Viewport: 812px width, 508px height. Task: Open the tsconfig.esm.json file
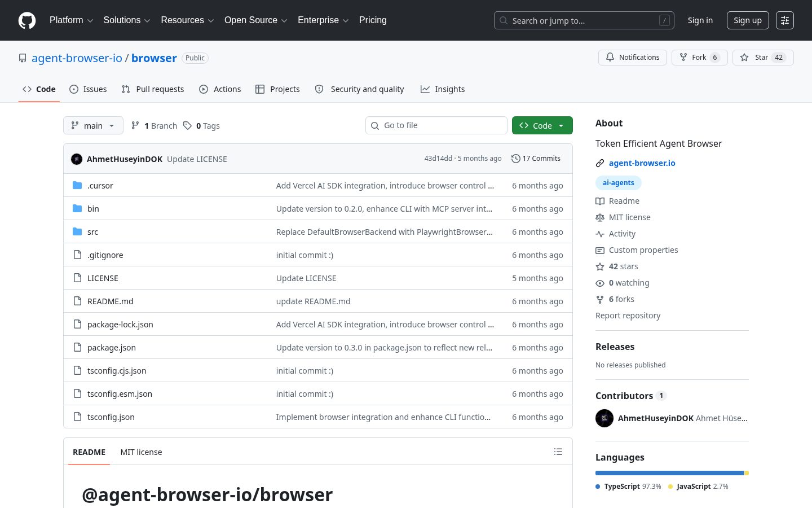(x=120, y=394)
